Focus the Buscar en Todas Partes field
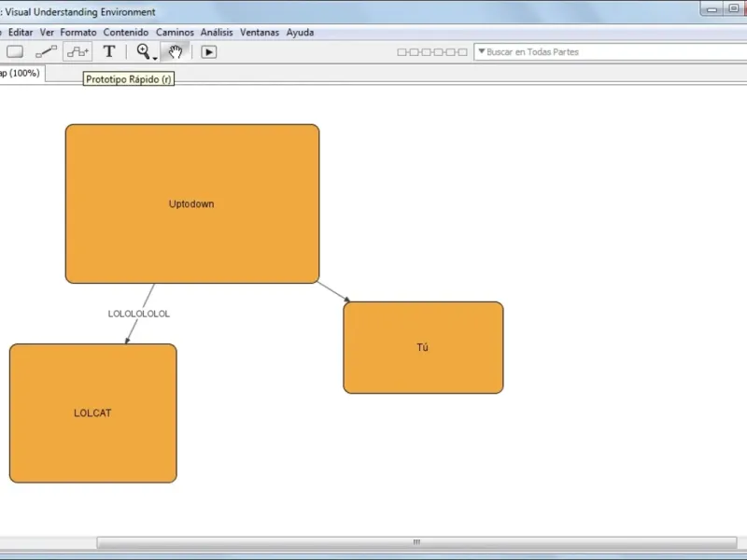The height and width of the screenshot is (560, 747). [611, 52]
